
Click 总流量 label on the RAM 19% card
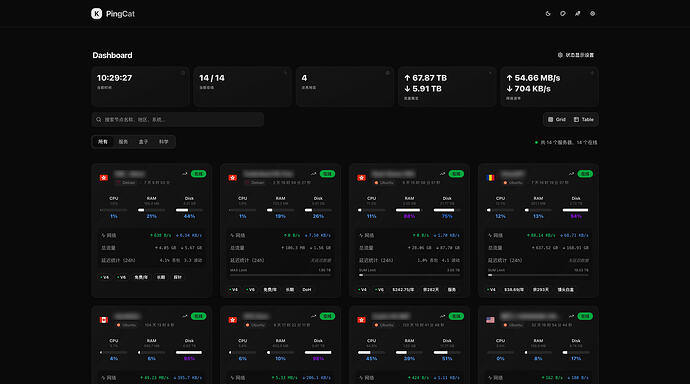[237, 248]
